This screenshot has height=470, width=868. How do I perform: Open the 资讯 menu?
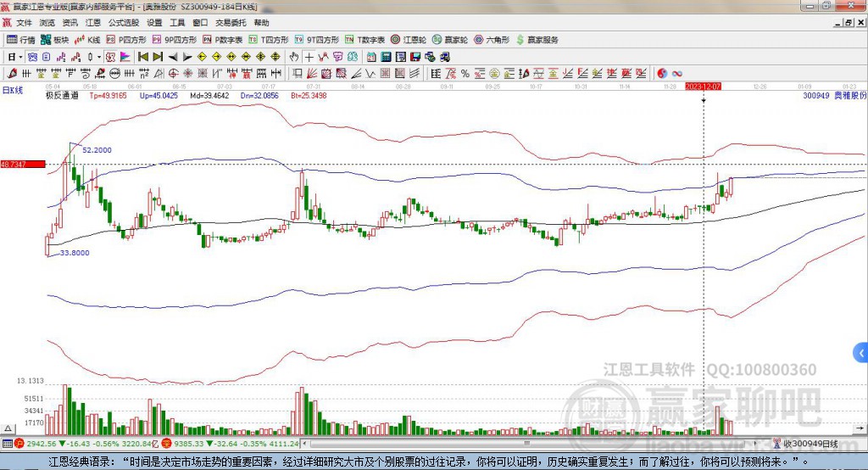[70, 23]
